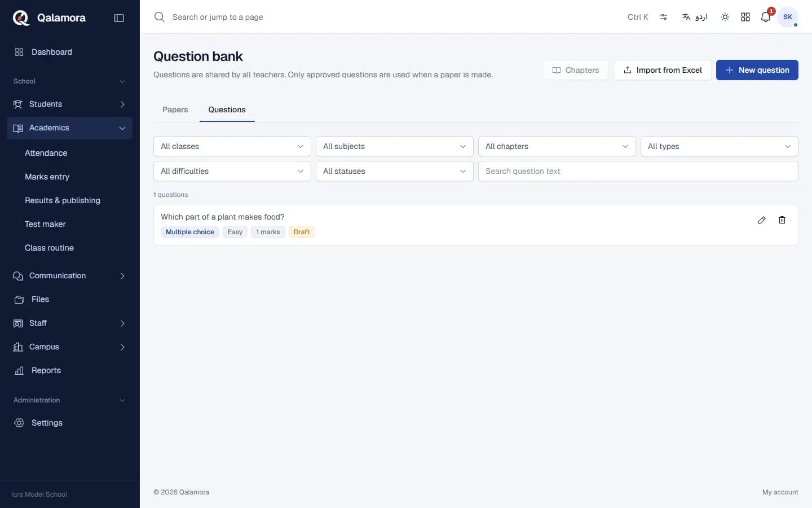Image resolution: width=812 pixels, height=508 pixels.
Task: Collapse the sidebar panel toggle icon
Action: [x=119, y=17]
